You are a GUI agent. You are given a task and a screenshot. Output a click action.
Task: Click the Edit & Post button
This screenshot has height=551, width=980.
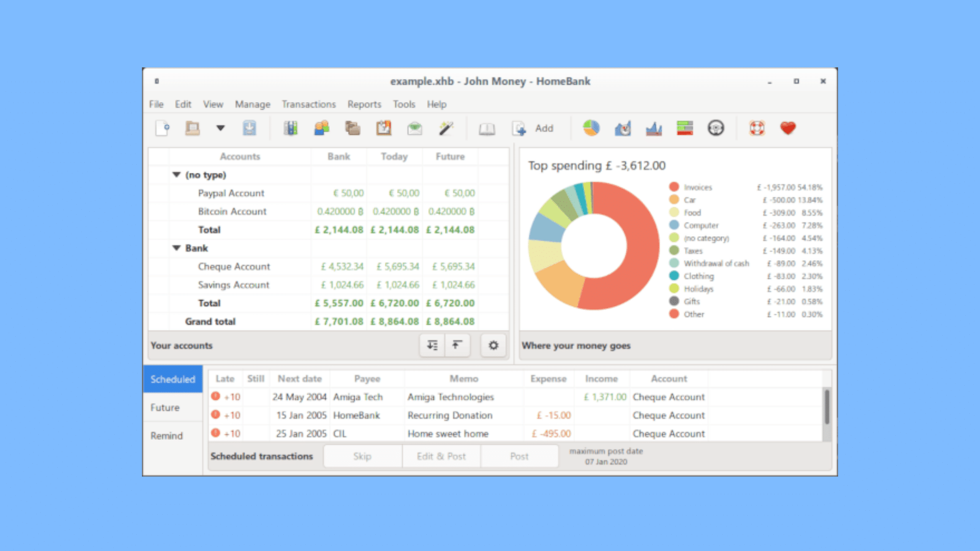click(x=441, y=456)
